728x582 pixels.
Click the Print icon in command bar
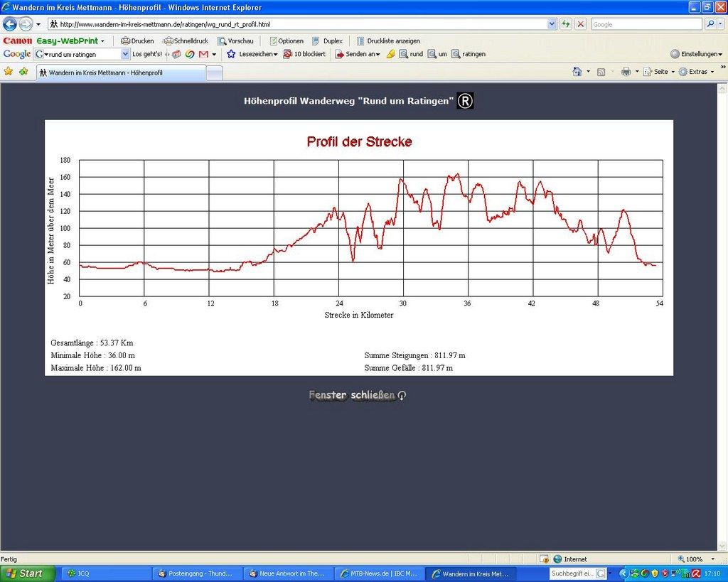[x=626, y=72]
